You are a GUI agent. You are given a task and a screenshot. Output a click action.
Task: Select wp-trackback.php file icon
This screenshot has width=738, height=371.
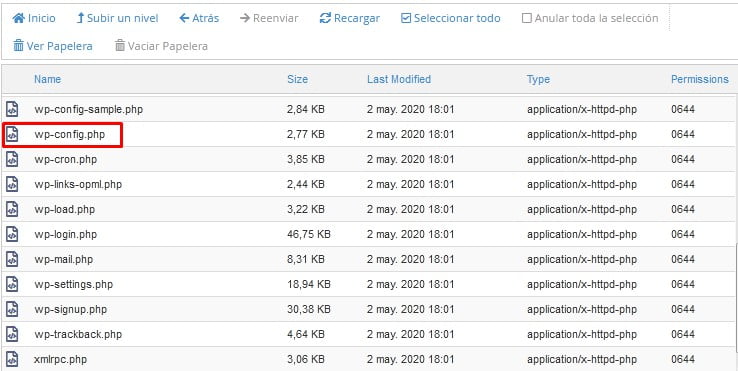tap(12, 334)
